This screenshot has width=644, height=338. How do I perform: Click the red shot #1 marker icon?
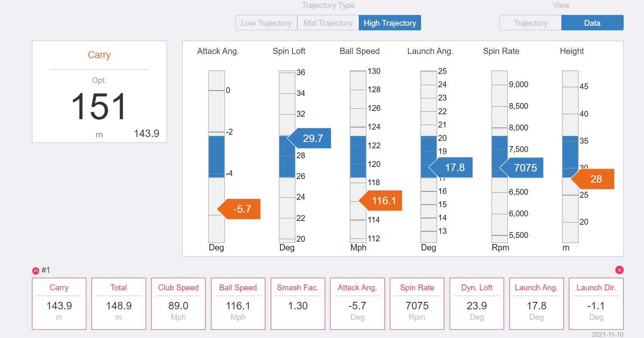click(x=36, y=271)
